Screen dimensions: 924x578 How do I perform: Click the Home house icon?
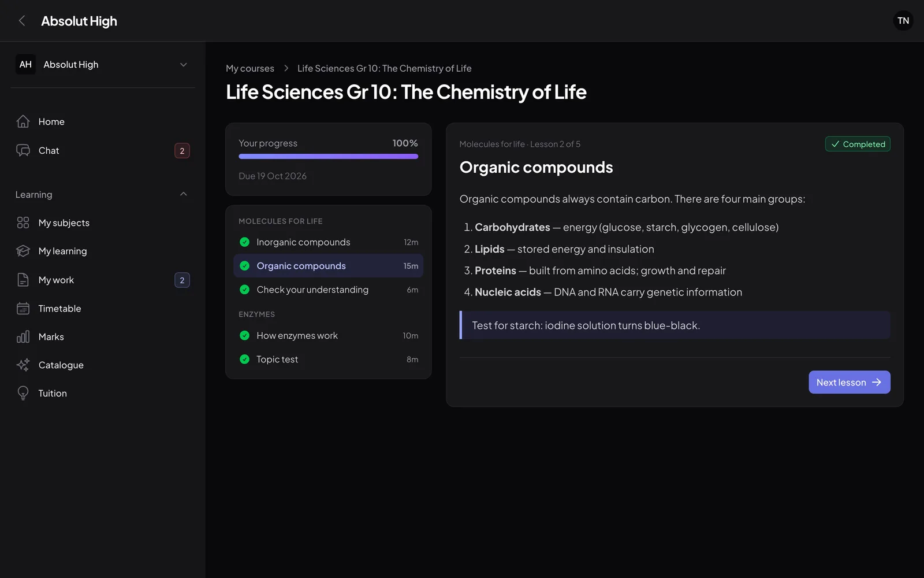coord(23,121)
